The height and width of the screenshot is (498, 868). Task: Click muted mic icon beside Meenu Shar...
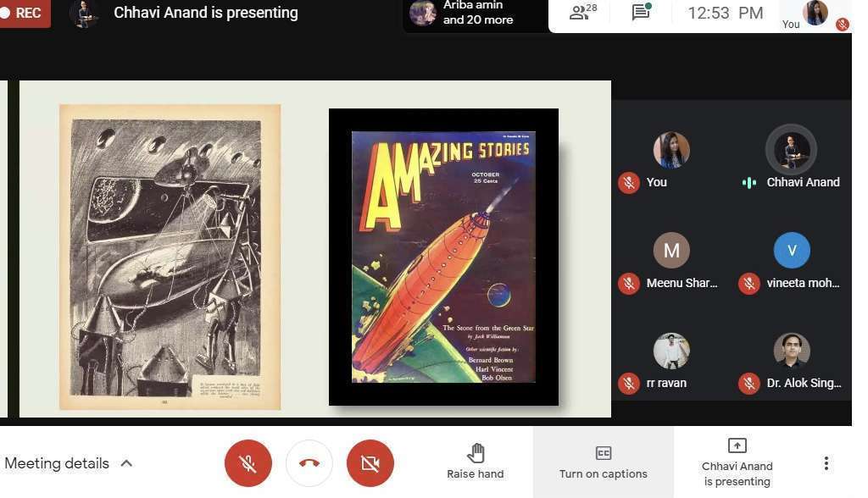pyautogui.click(x=629, y=284)
